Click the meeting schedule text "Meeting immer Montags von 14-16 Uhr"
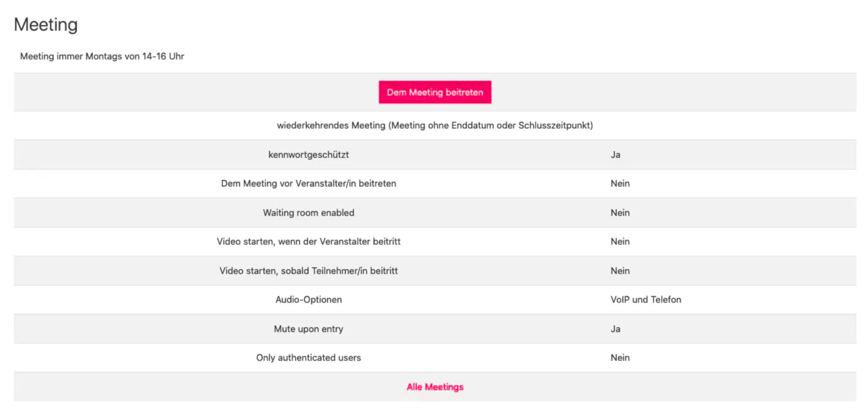This screenshot has width=868, height=412. click(x=102, y=56)
